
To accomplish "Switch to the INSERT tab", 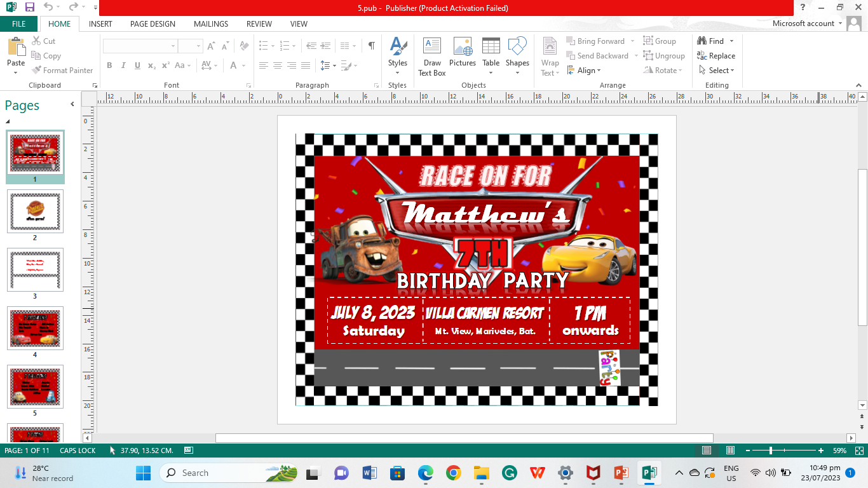I will coord(100,24).
